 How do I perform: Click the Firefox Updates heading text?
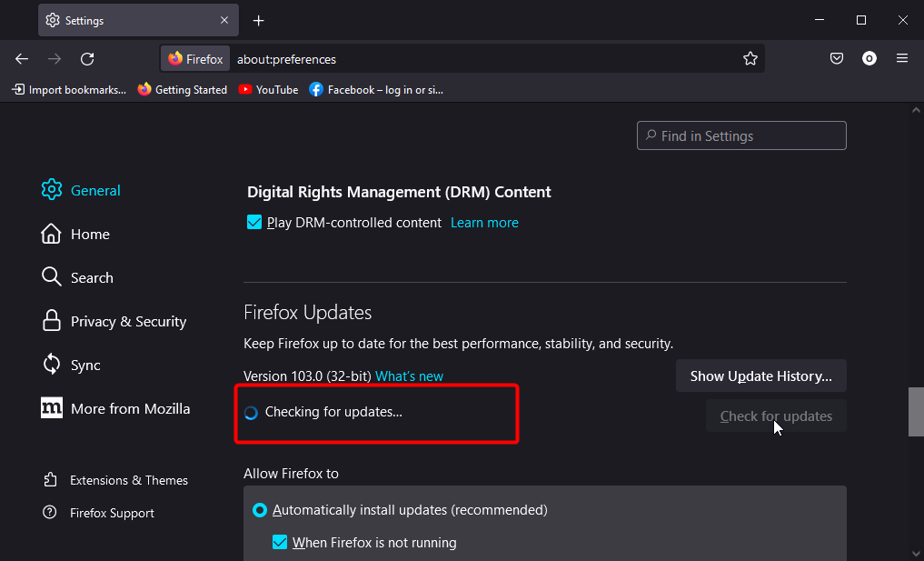tap(308, 312)
